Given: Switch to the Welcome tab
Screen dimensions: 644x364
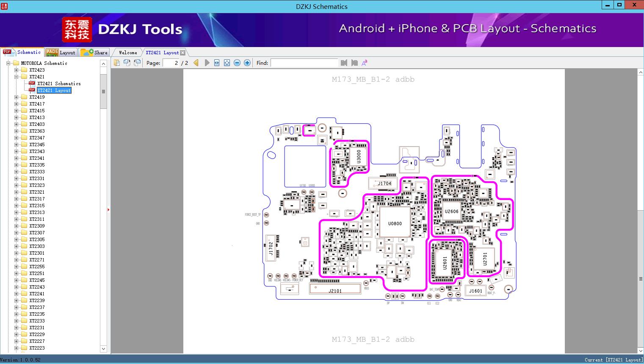Looking at the screenshot, I should 128,53.
